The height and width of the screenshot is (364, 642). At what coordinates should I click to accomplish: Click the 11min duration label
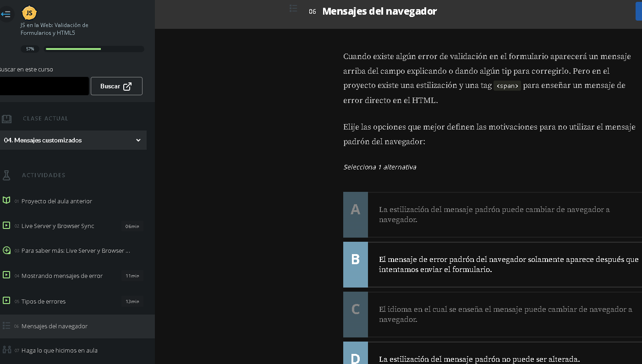click(x=132, y=276)
